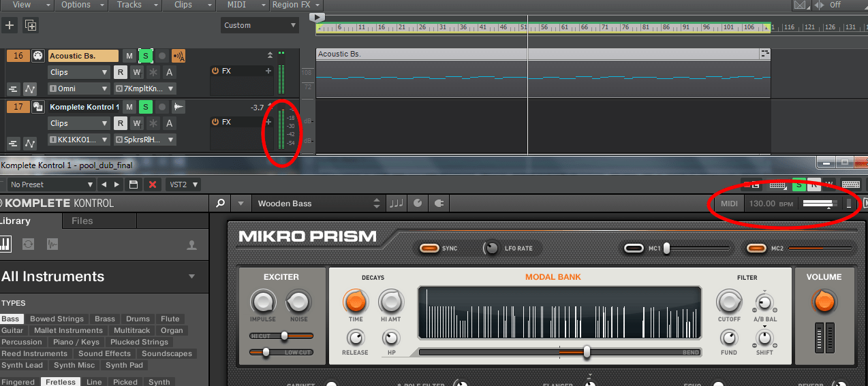The image size is (868, 386).
Task: Arm the Acoustic Bs. track for recording
Action: [162, 56]
